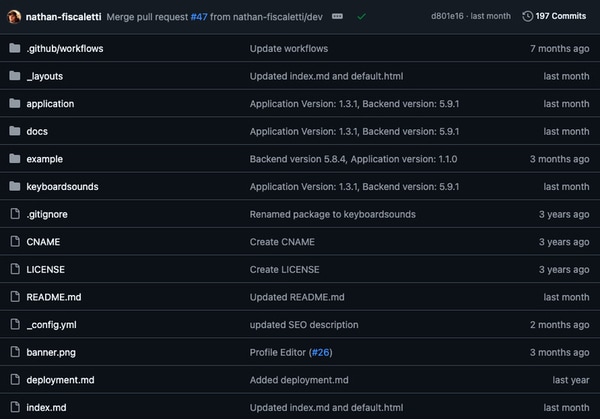Click the folder icon beside _layouts
This screenshot has width=600, height=419.
click(15, 76)
